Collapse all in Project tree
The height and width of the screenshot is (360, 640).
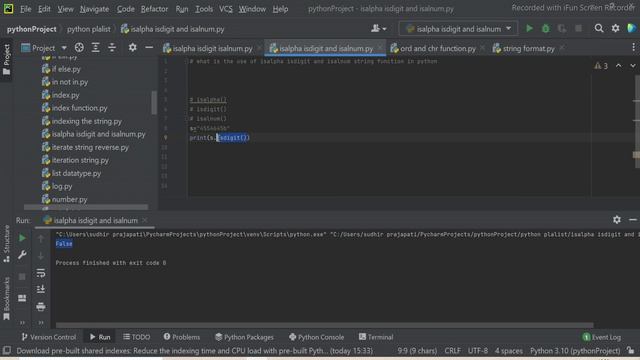coord(112,48)
